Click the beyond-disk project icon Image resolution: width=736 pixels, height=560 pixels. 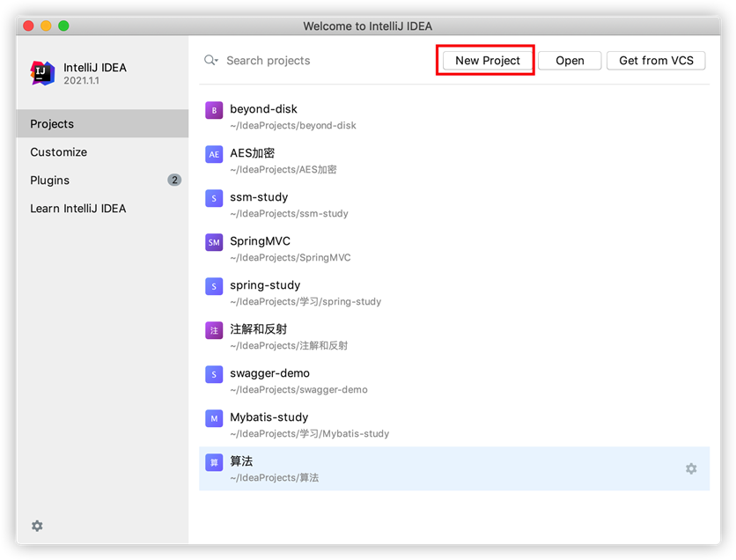tap(214, 110)
